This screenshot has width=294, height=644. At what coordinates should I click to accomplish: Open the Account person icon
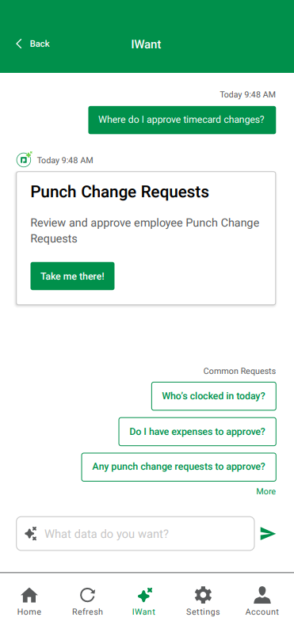[262, 595]
